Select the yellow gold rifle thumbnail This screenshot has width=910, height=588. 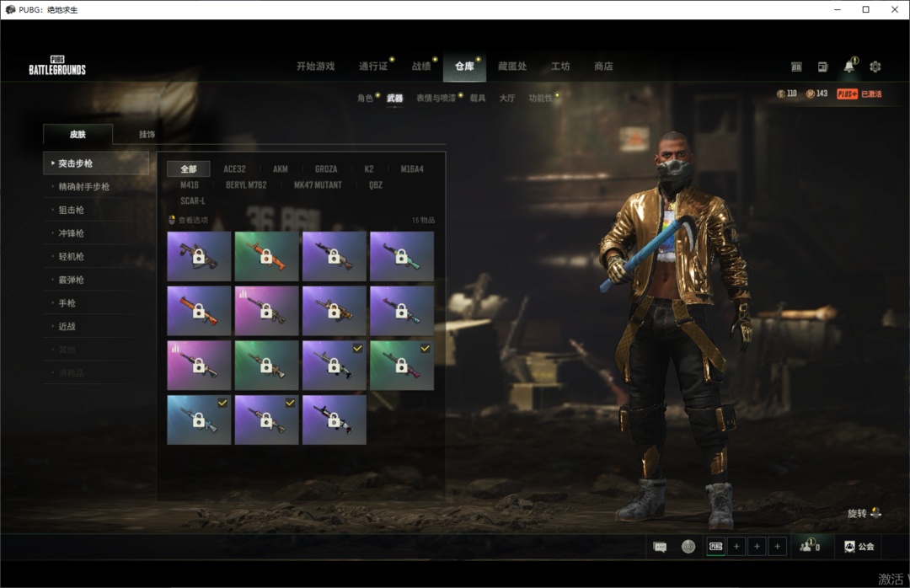click(x=334, y=311)
